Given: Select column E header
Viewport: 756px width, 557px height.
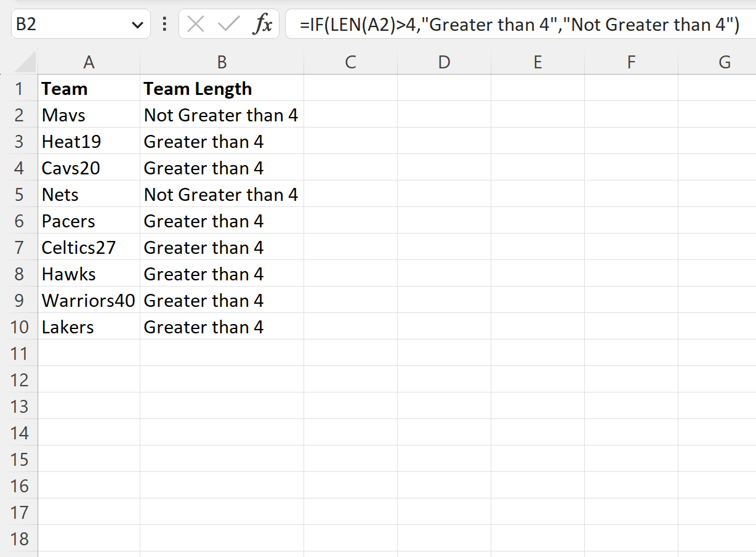Looking at the screenshot, I should point(537,62).
